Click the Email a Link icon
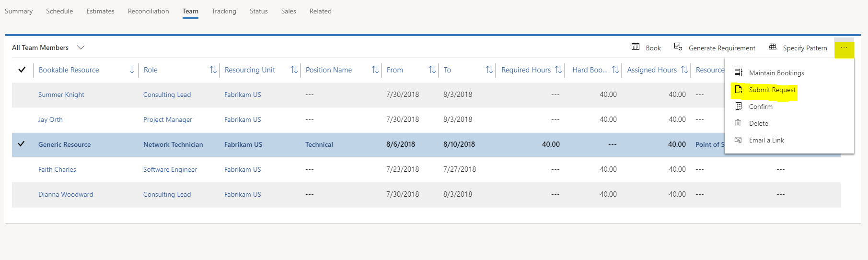Screen dimensions: 868x260 [738, 140]
